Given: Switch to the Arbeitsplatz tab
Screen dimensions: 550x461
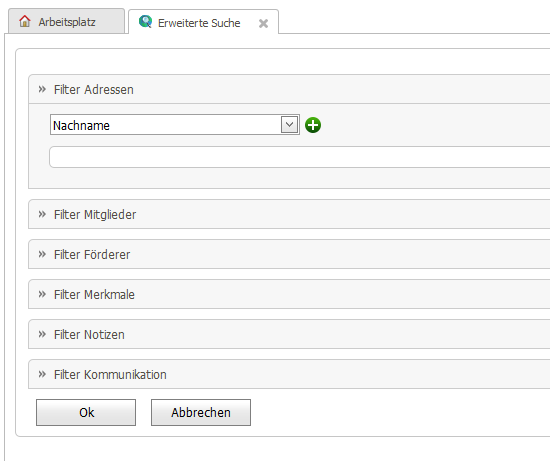Looking at the screenshot, I should pos(66,21).
